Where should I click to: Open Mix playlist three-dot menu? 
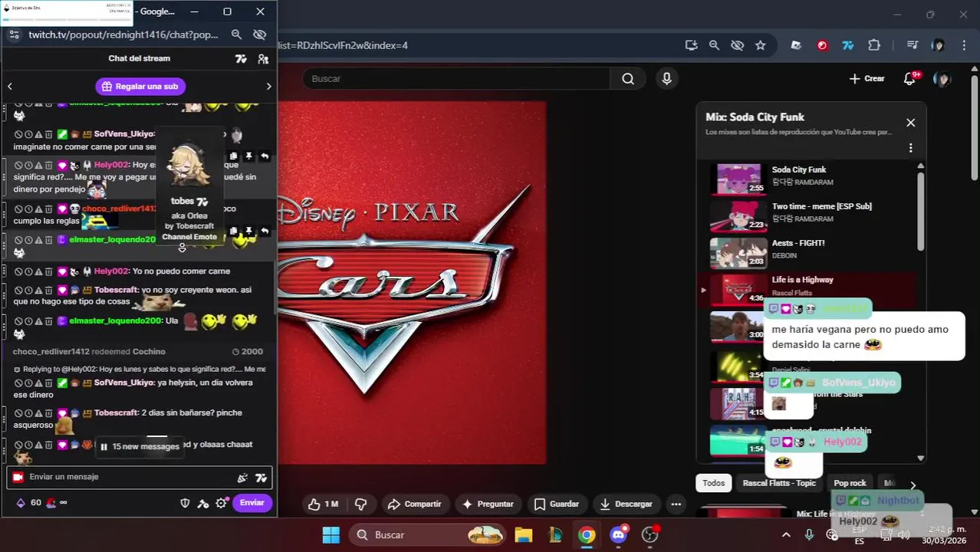(910, 148)
